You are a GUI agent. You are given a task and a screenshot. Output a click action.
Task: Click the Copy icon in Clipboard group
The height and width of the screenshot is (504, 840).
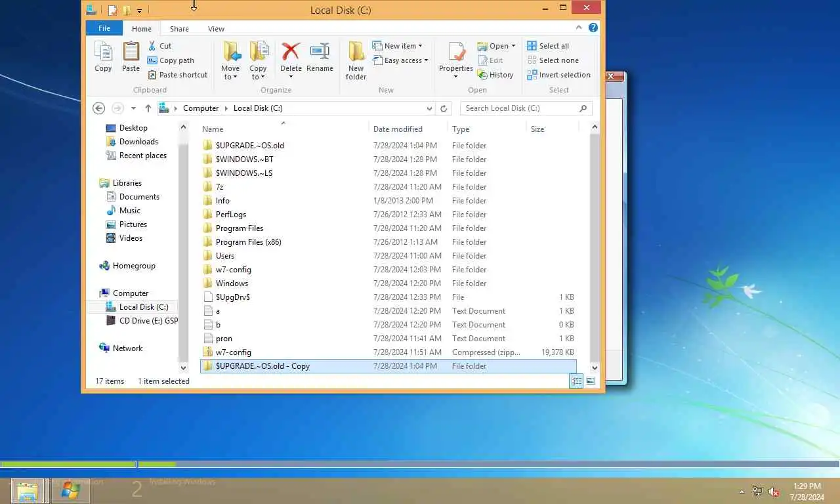click(103, 57)
